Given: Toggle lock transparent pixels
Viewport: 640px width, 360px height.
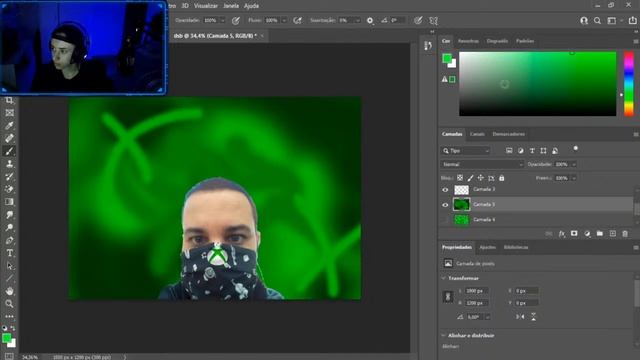Looking at the screenshot, I should [x=460, y=178].
